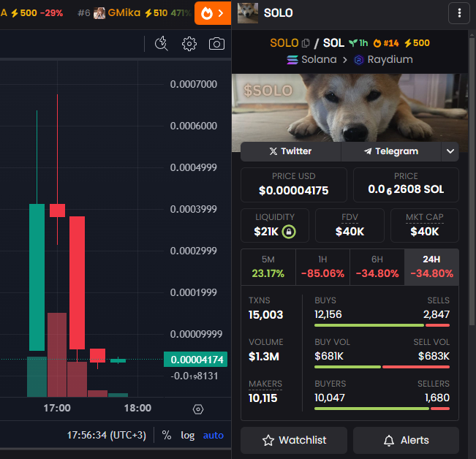Click the Buyers versus Sellers ratio bar

coord(382,409)
